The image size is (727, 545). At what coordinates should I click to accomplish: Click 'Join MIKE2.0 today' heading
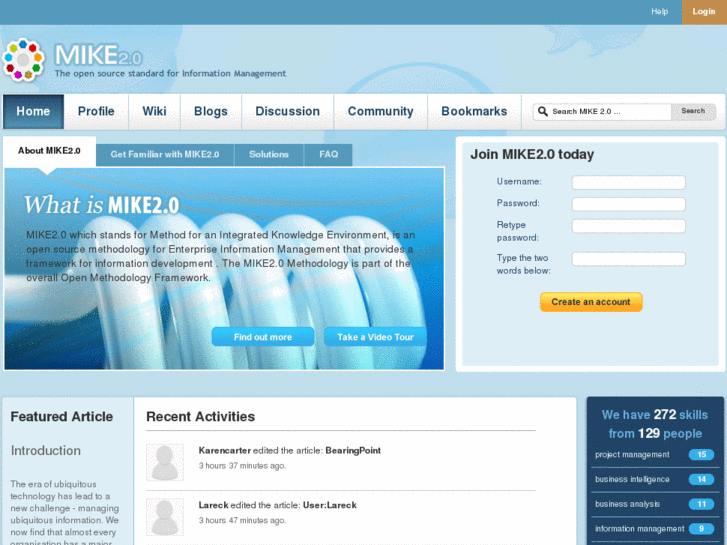[x=532, y=154]
